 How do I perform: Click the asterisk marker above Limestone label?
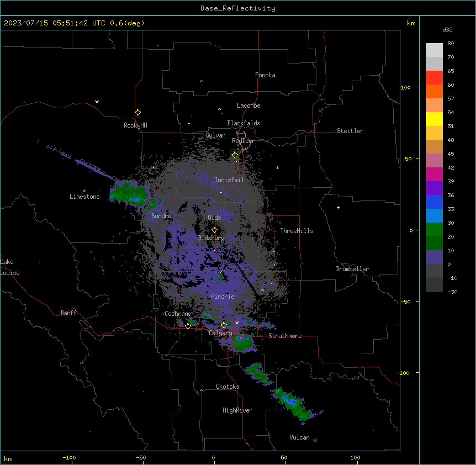[x=84, y=191]
